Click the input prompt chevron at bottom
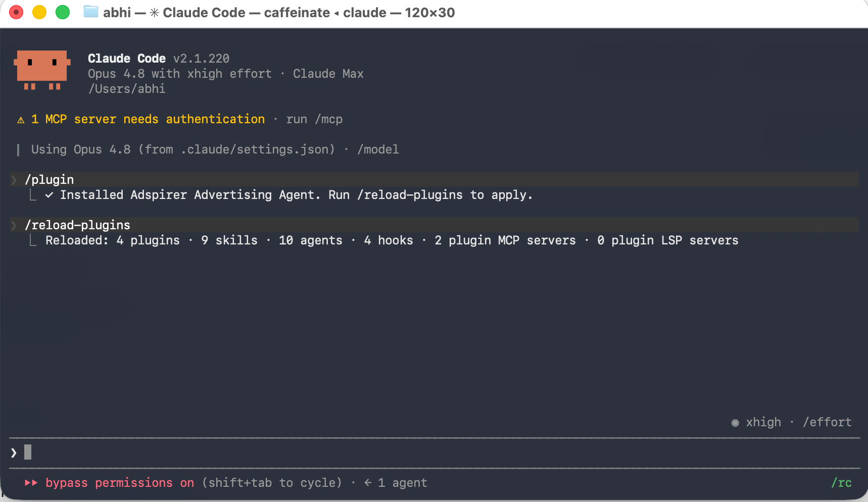 (14, 453)
